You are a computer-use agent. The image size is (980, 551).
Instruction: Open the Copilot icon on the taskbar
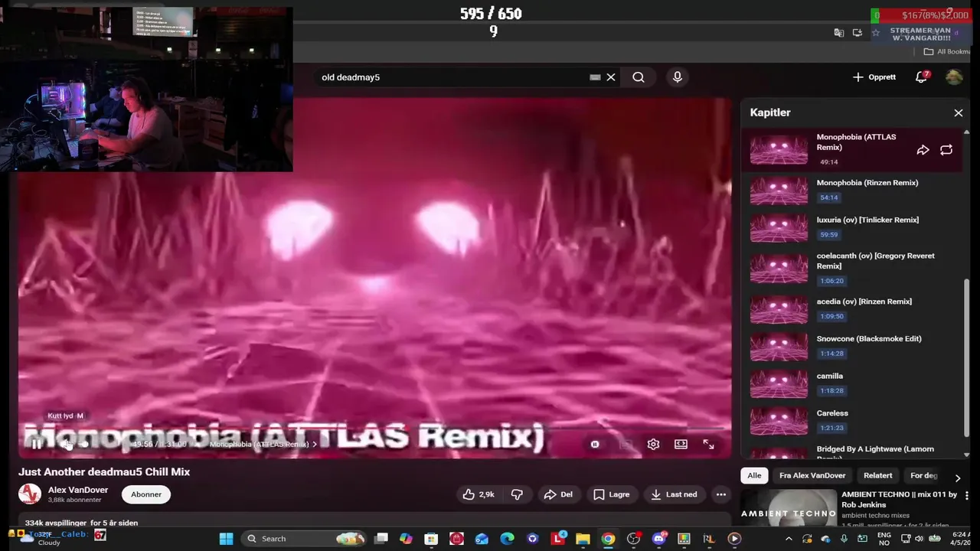pos(406,539)
